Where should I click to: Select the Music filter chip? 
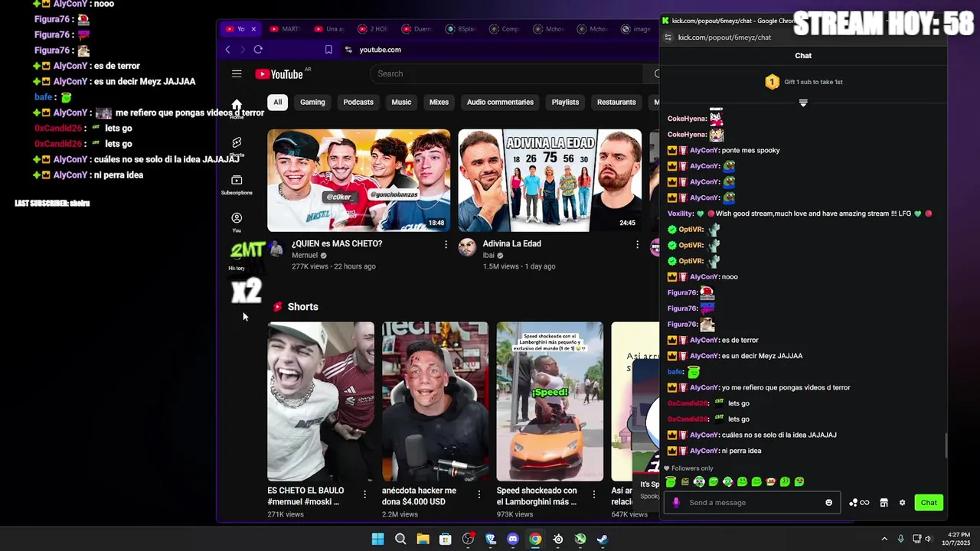coord(401,103)
